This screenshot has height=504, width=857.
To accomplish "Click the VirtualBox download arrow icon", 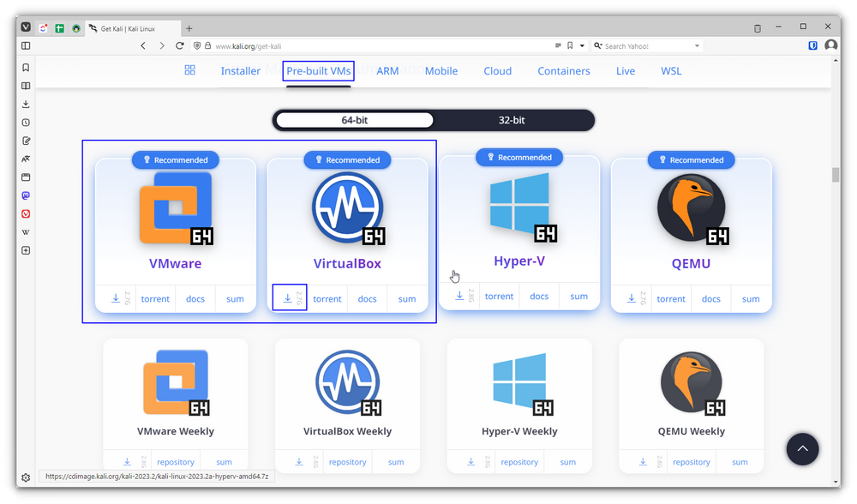I will coord(288,298).
